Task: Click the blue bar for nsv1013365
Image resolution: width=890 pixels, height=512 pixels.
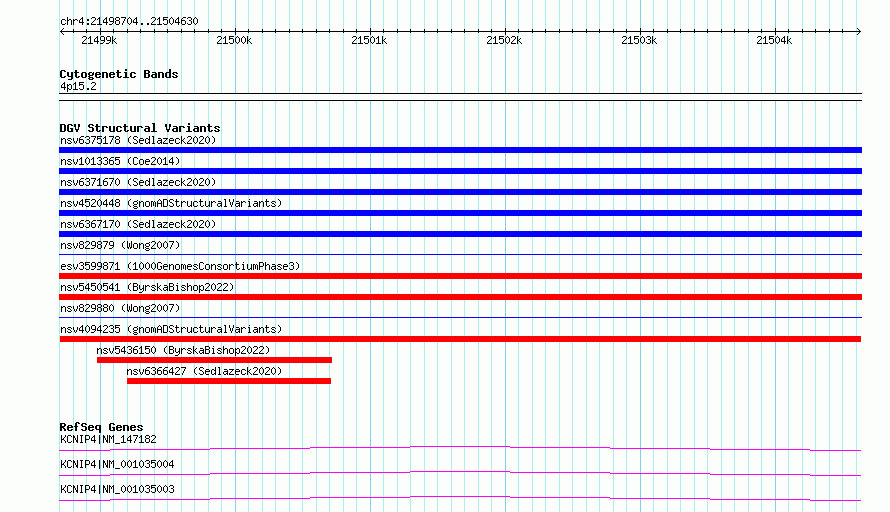Action: [x=460, y=171]
